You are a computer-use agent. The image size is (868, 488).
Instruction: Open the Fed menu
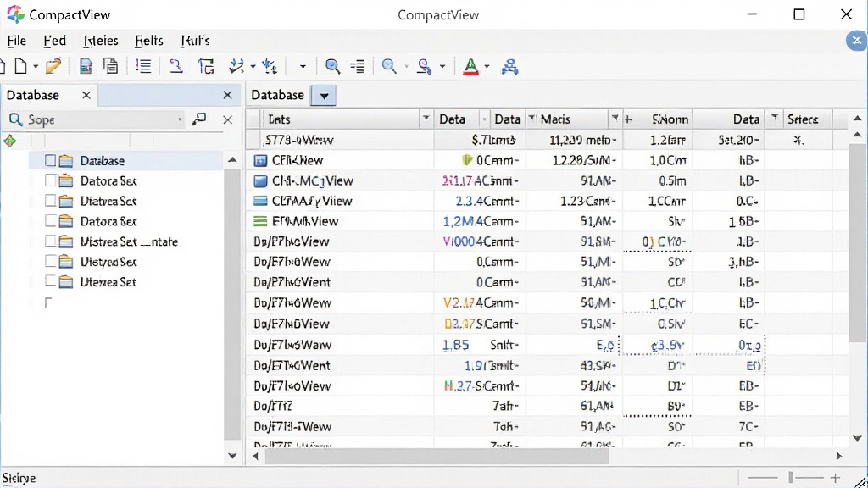coord(54,41)
